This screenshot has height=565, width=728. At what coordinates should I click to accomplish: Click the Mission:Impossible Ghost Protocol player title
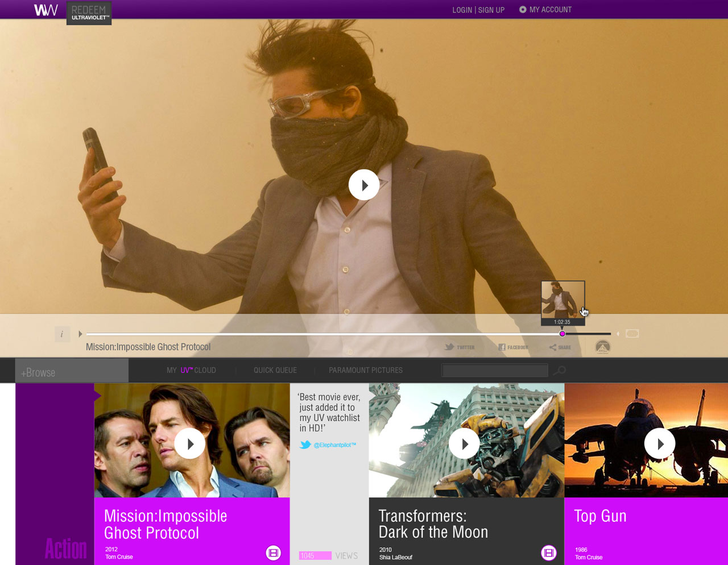[148, 347]
